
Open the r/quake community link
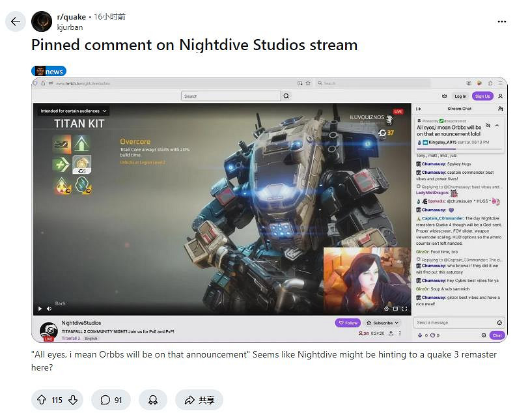(x=72, y=17)
